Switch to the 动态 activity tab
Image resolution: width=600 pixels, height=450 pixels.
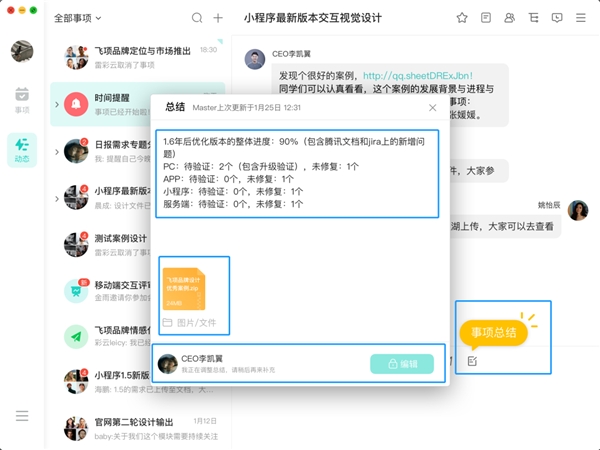pos(22,150)
